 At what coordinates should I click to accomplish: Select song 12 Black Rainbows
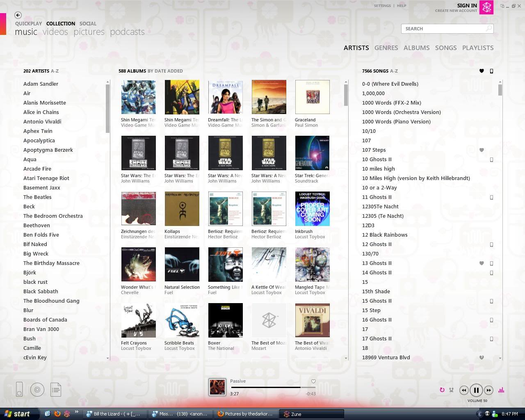click(385, 235)
